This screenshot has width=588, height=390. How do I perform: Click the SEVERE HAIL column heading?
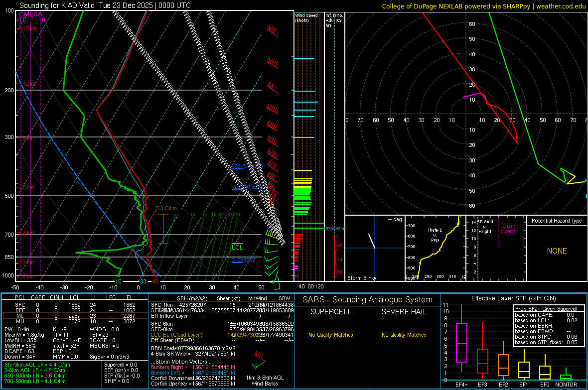tap(404, 312)
